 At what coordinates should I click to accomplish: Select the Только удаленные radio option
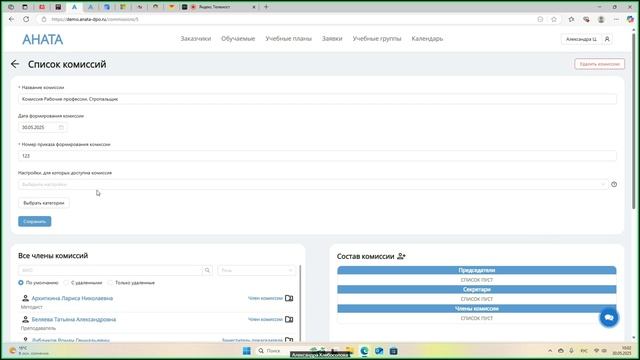click(x=110, y=282)
